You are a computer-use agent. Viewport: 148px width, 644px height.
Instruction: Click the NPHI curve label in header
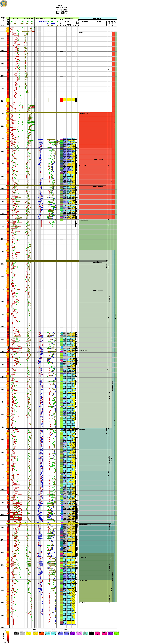pos(53,22)
